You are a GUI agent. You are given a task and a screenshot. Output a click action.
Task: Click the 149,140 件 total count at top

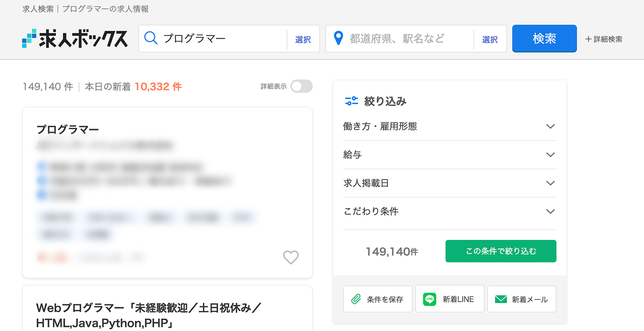click(48, 86)
